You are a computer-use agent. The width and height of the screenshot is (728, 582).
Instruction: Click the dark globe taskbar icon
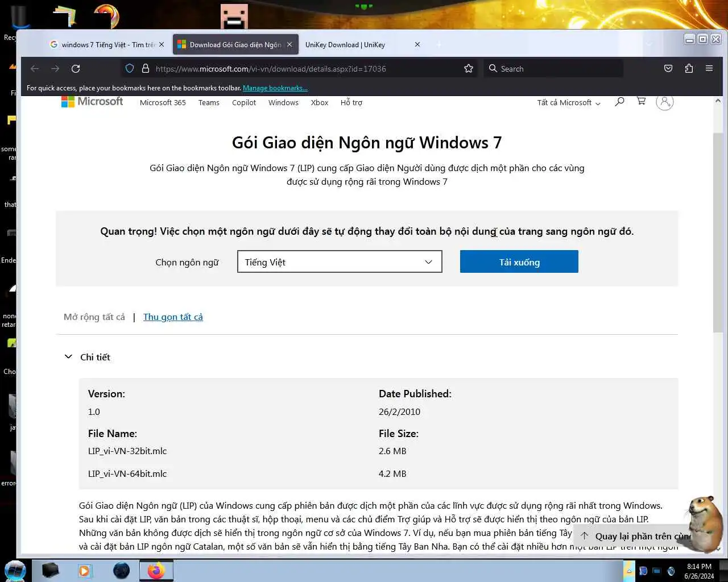(121, 571)
